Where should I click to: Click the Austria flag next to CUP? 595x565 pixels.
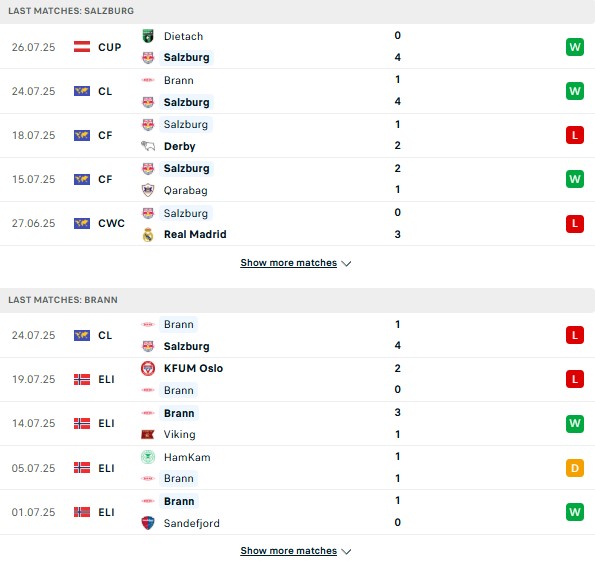click(82, 47)
